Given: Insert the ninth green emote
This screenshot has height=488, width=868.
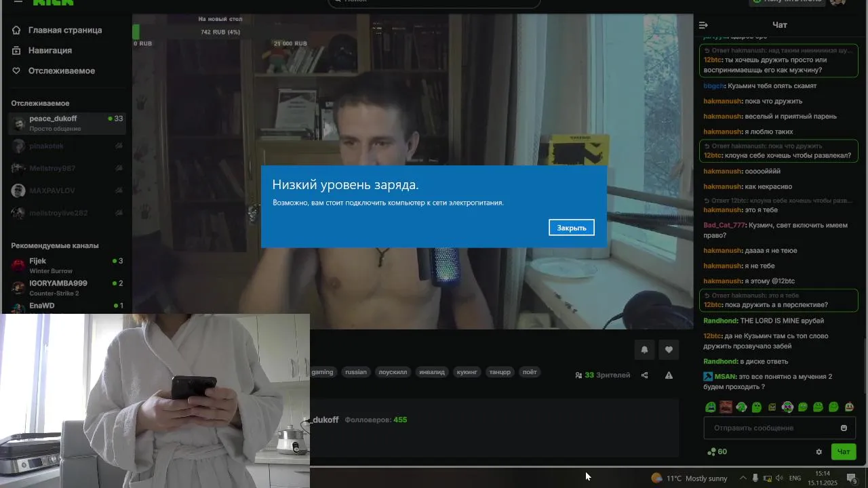Looking at the screenshot, I should click(x=833, y=407).
